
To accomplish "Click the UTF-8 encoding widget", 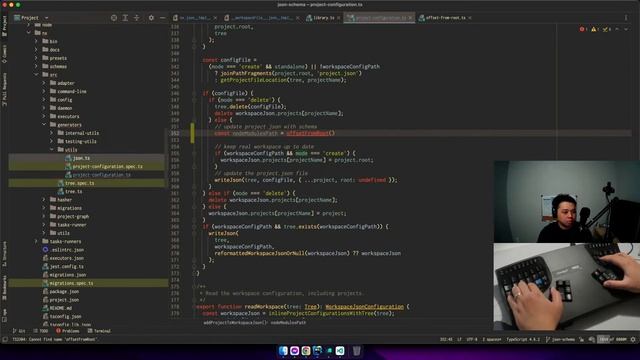I will click(471, 340).
